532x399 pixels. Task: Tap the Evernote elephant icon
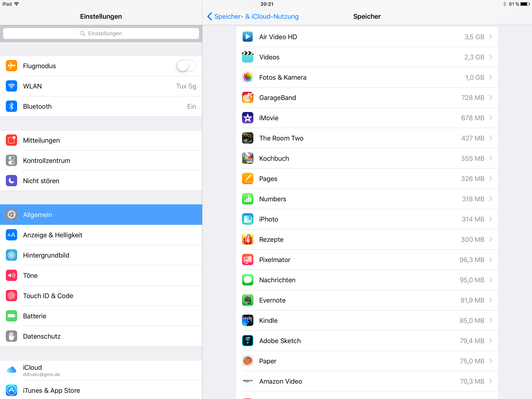248,300
